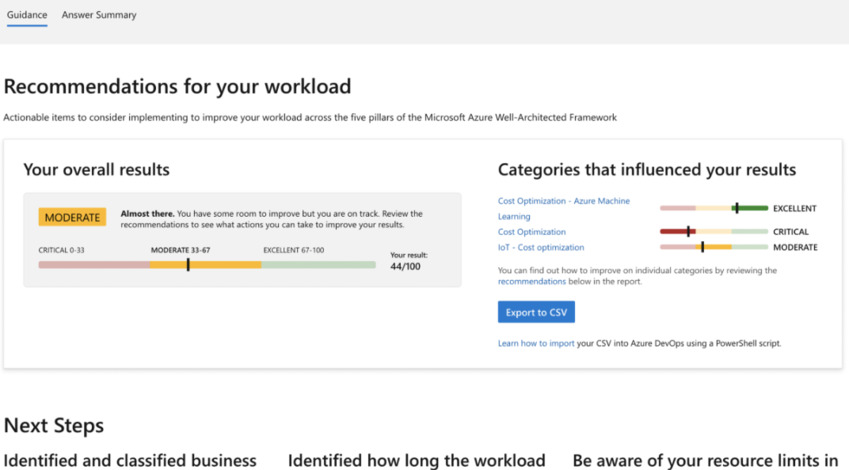Click the standalone Cost Optimization category link

click(532, 232)
